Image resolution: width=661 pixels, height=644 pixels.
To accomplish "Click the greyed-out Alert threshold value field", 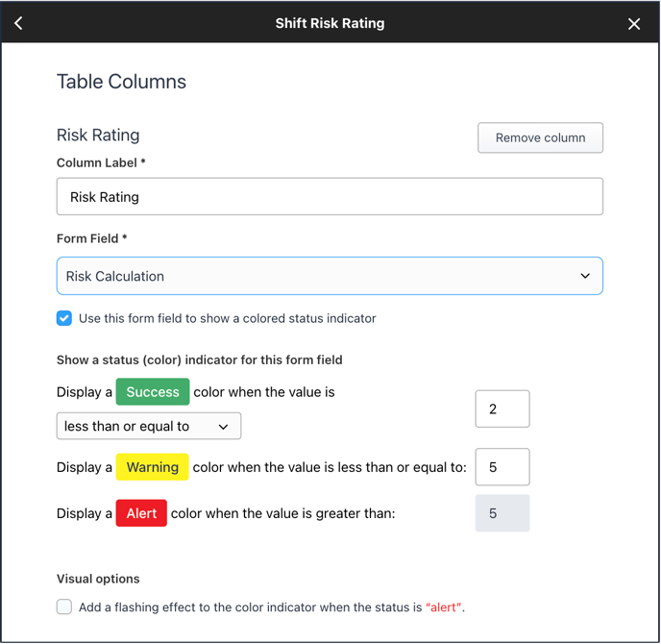I will 502,513.
